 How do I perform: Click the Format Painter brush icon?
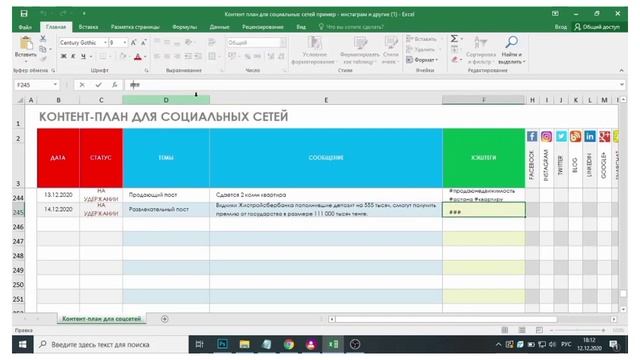coord(43,58)
